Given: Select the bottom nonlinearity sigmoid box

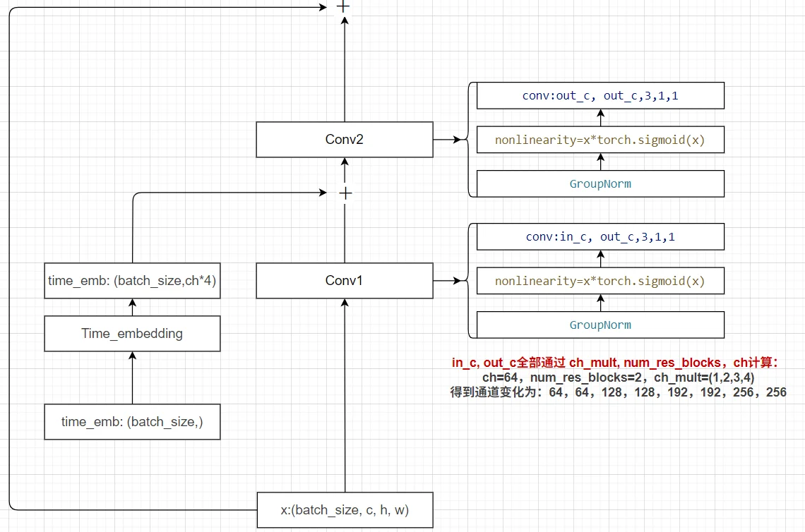Looking at the screenshot, I should (600, 280).
